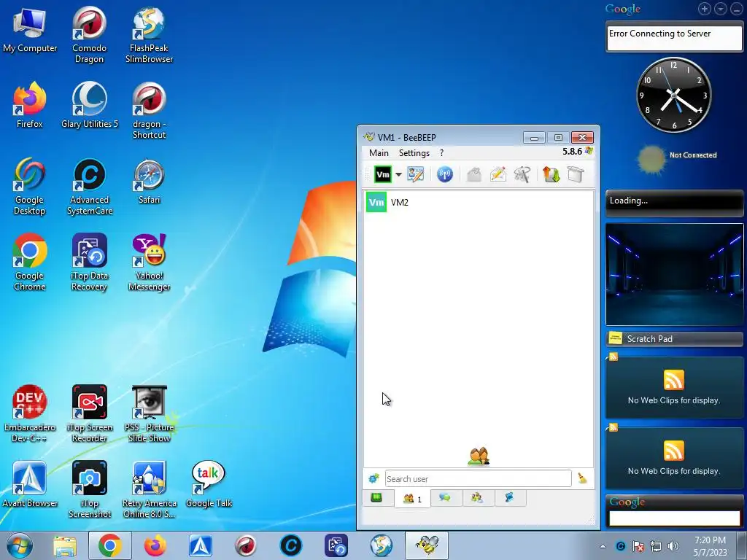Switch to the green activity log tab
Viewport: 747px width, 560px height.
pos(377,498)
